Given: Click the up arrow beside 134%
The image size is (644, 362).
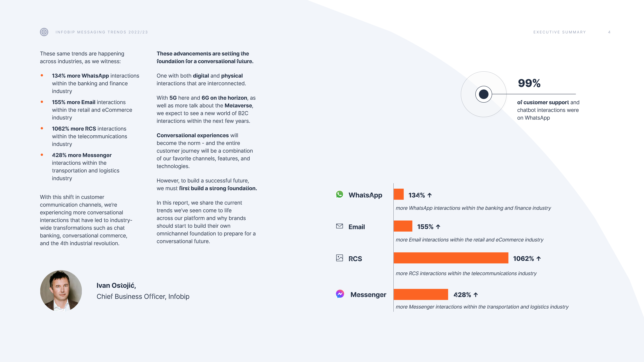Looking at the screenshot, I should (x=430, y=195).
